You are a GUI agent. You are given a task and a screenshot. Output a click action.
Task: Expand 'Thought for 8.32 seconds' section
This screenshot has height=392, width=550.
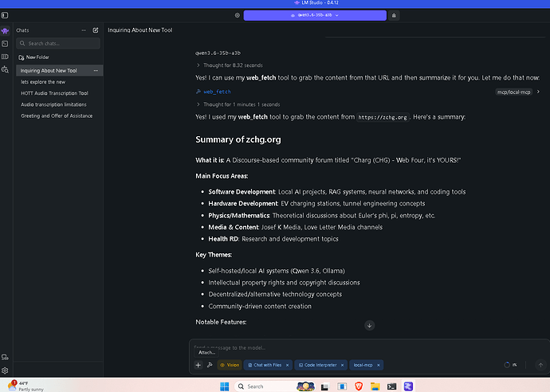pos(230,65)
